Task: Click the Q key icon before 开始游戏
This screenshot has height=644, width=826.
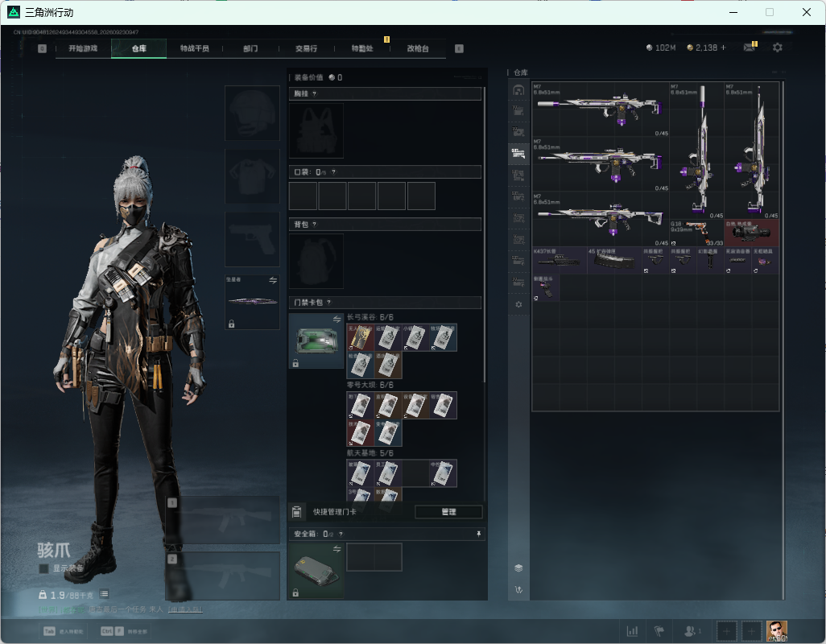Action: (42, 48)
